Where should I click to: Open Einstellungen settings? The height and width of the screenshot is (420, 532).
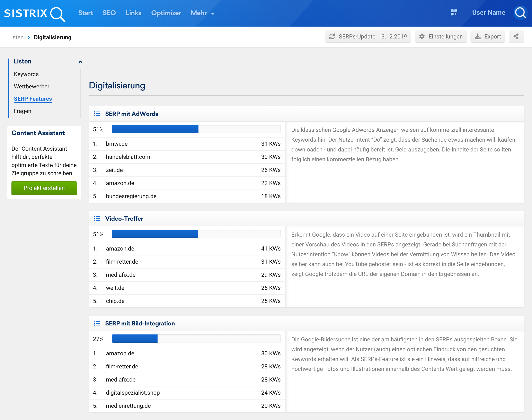pos(441,37)
